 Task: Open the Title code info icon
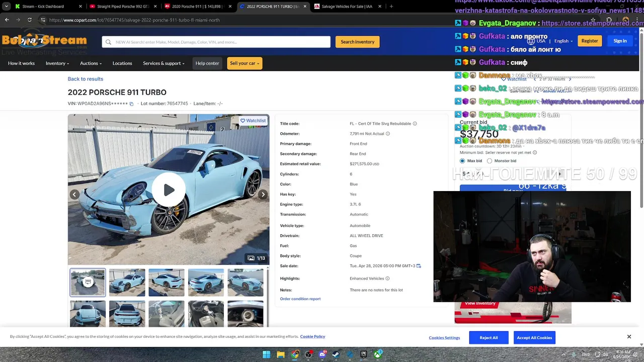coord(415,124)
